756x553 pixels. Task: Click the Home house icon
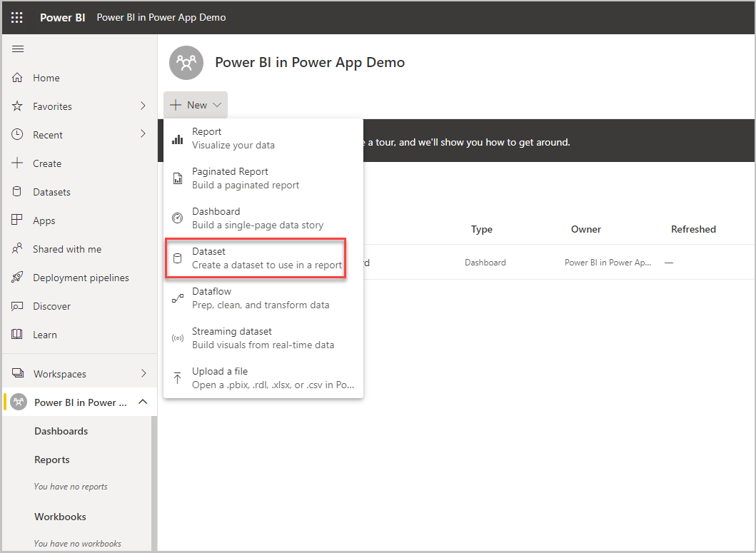(17, 78)
